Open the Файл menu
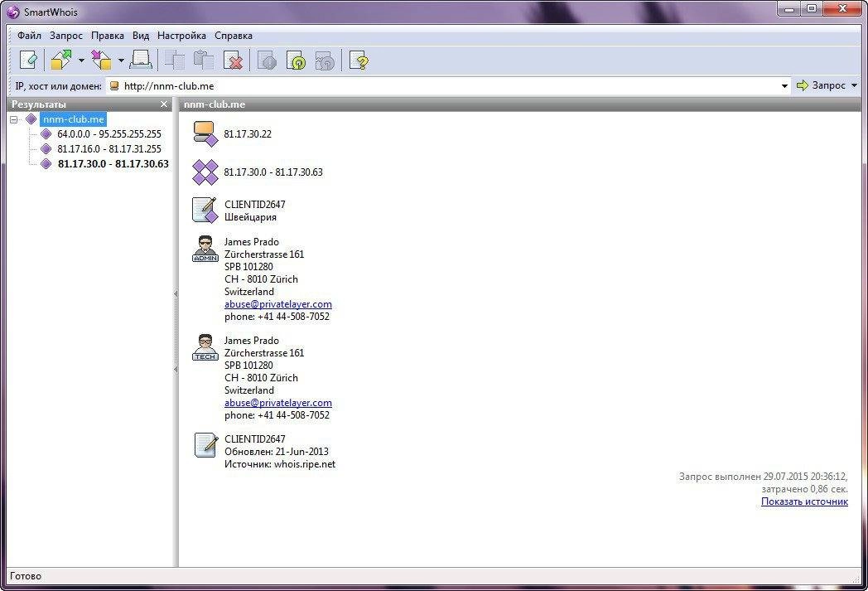 [x=29, y=36]
